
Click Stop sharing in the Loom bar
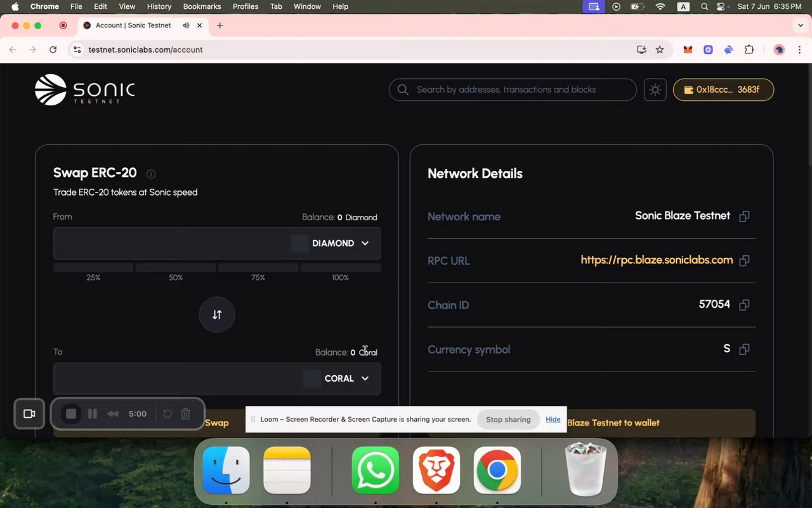[x=508, y=420]
